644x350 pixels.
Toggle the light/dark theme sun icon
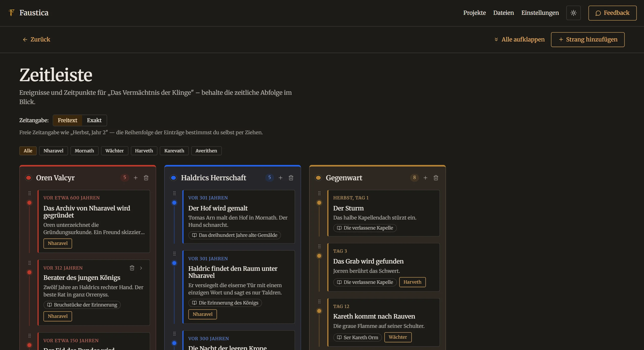click(x=573, y=13)
